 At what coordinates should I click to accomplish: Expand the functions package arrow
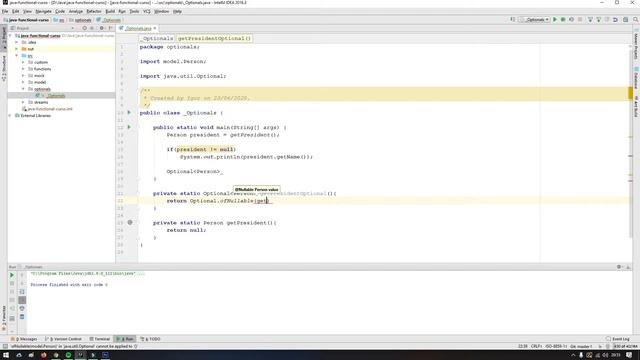(23, 69)
